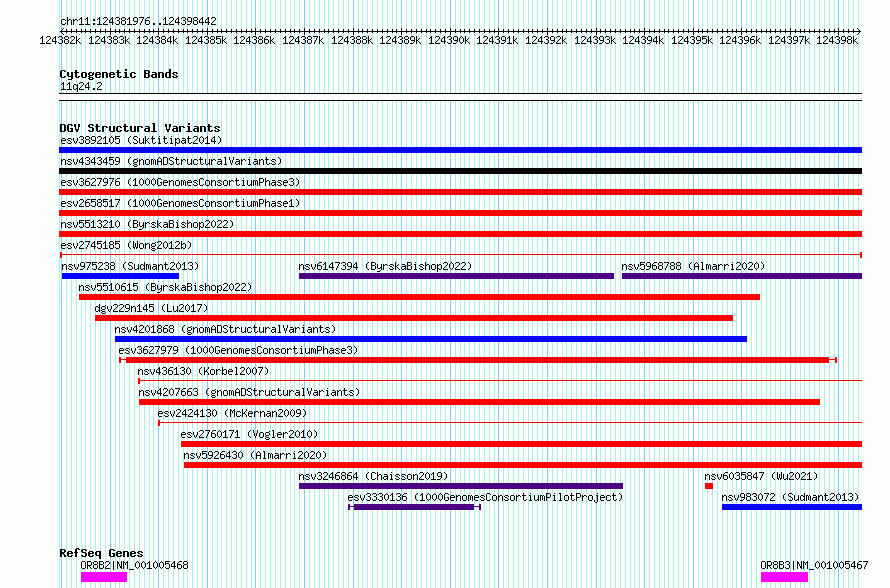Open the esv2658517 (1000GenomesConsortiumPhase1) label
Image resolution: width=890 pixels, height=588 pixels.
click(180, 203)
